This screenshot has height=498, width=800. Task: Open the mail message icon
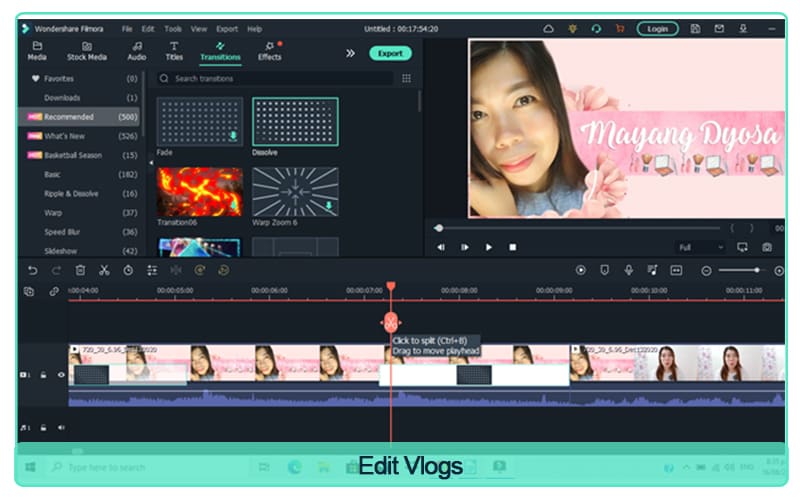[719, 29]
